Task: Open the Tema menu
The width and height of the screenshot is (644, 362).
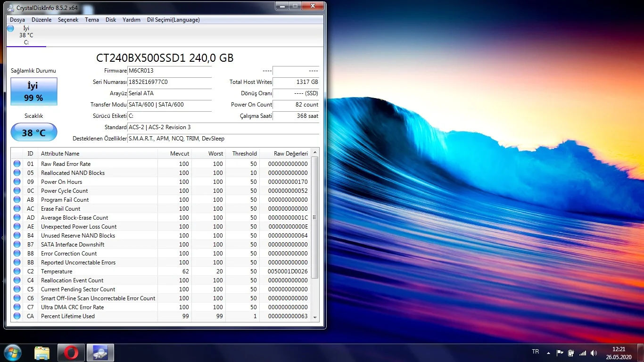Action: [x=92, y=20]
